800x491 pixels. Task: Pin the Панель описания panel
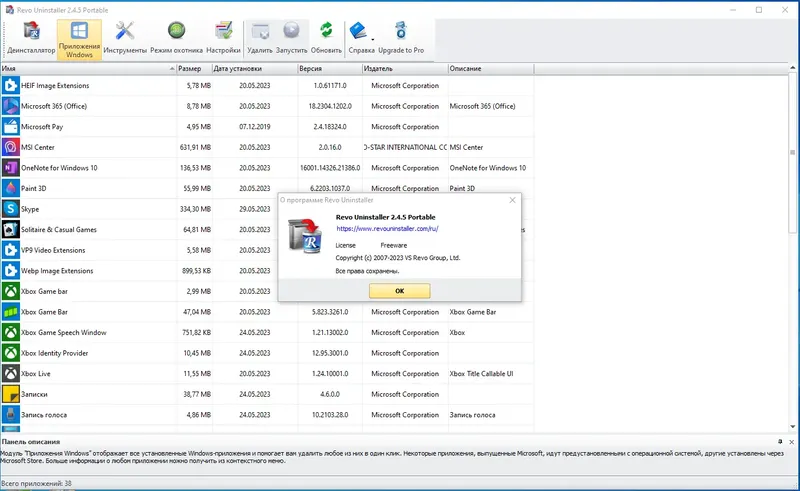(780, 441)
